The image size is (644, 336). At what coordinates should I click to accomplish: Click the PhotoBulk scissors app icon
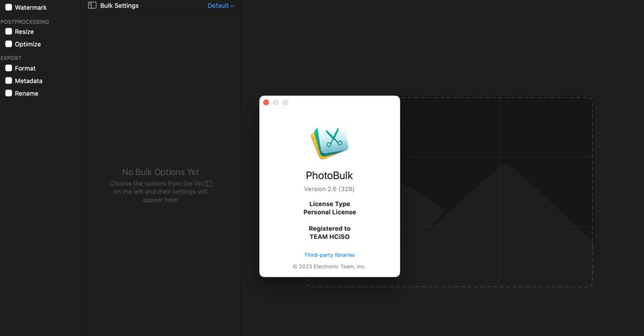pos(330,141)
